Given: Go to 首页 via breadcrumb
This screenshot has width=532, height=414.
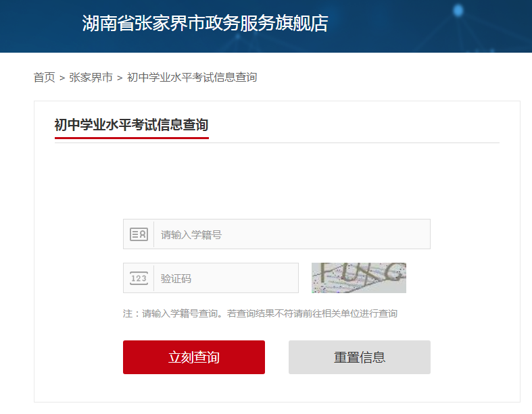Looking at the screenshot, I should click(44, 78).
